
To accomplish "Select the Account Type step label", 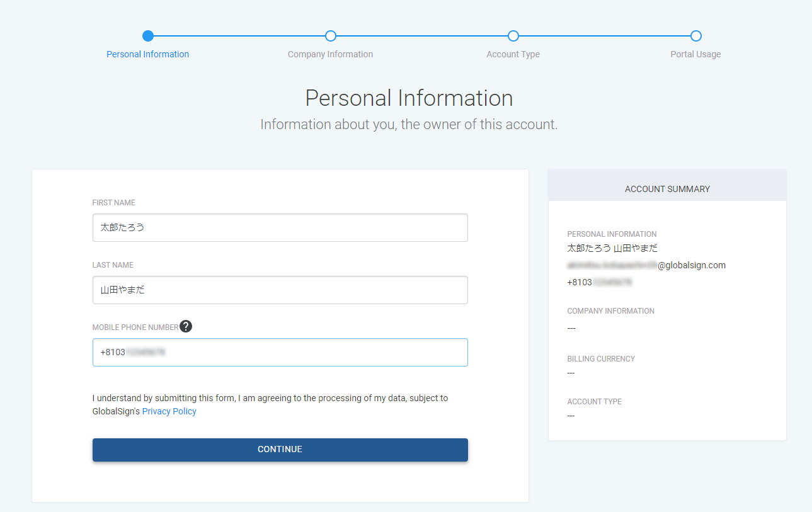I will coord(513,54).
